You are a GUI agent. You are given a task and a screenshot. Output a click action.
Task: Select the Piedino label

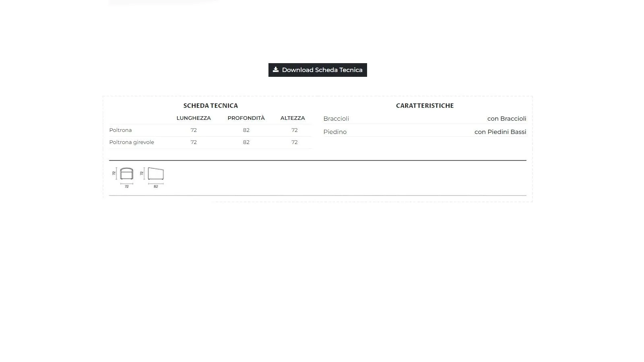pyautogui.click(x=335, y=132)
